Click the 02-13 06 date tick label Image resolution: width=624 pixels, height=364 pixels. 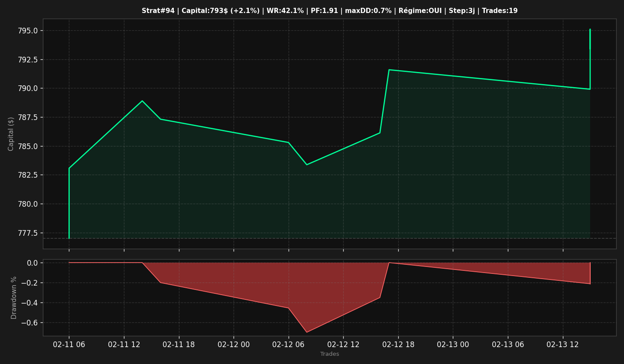pos(508,345)
